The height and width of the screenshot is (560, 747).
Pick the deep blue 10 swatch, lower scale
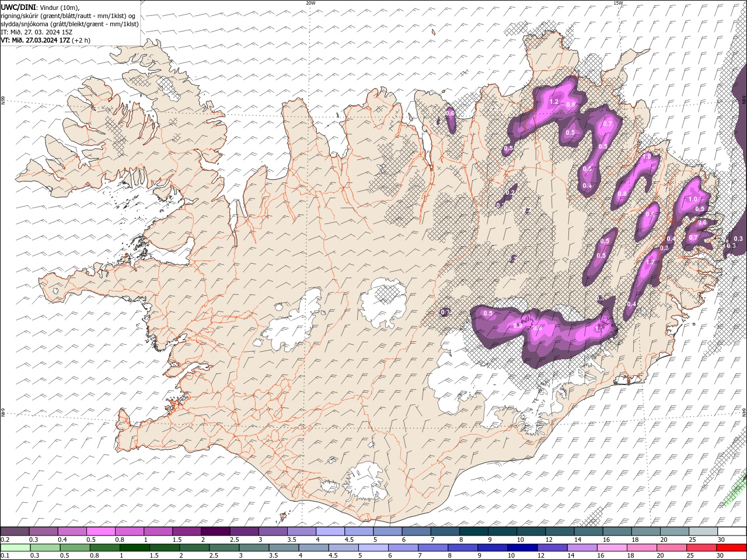click(522, 548)
